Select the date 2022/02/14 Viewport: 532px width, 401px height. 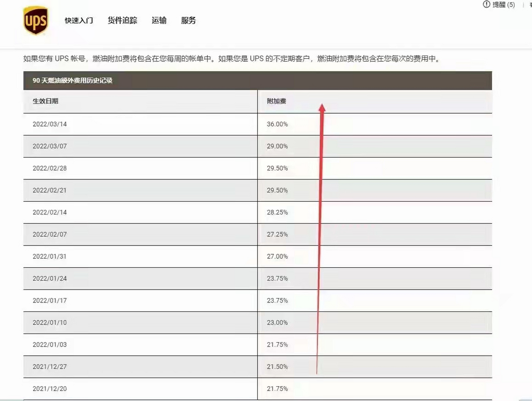[50, 212]
